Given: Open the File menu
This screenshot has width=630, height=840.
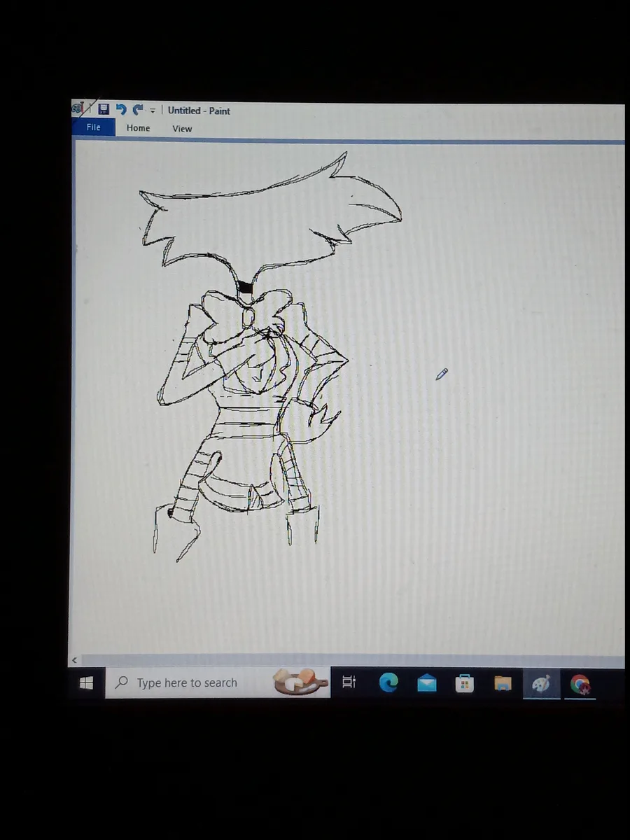Looking at the screenshot, I should click(94, 127).
